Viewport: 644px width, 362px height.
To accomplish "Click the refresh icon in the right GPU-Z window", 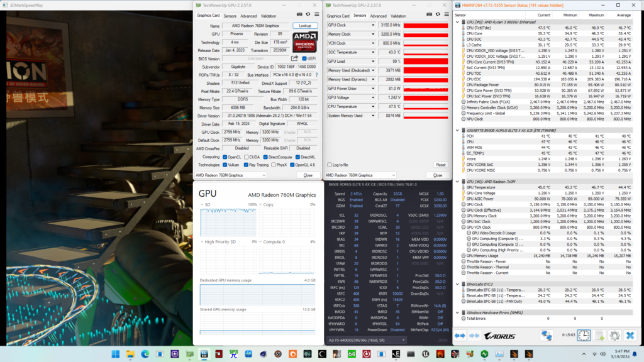I will [438, 14].
